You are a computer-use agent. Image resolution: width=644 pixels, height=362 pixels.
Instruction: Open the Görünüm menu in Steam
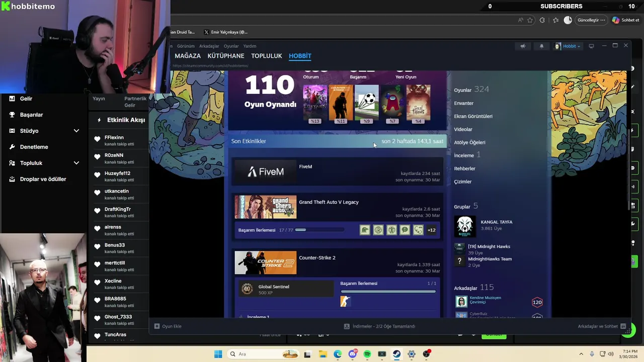(x=186, y=46)
